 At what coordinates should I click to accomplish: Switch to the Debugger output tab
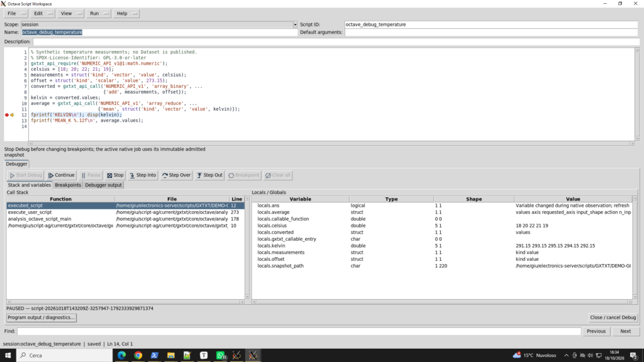point(103,185)
